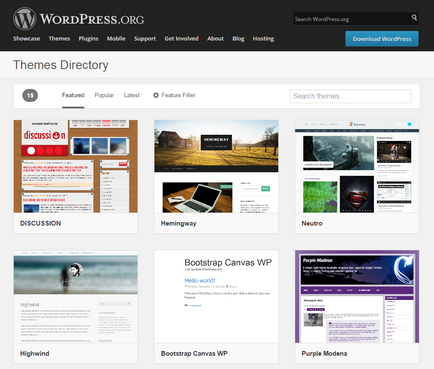Go to the Showcase page
Viewport: 434px width, 369px height.
tap(27, 39)
